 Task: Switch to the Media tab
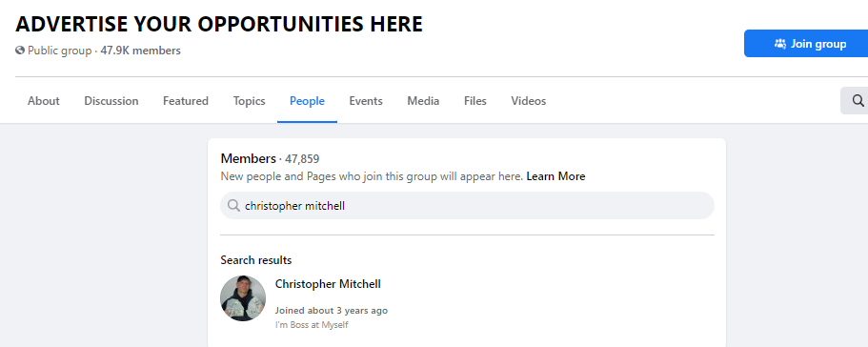point(423,101)
